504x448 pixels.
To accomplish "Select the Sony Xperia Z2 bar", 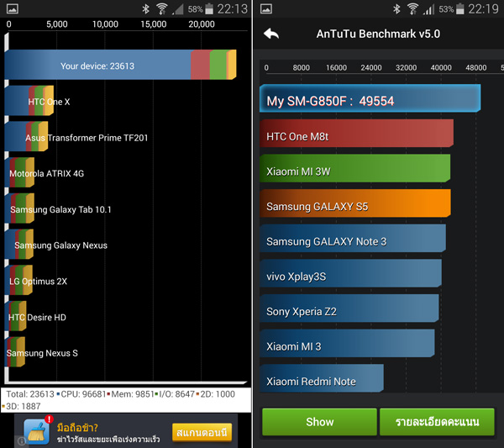I will 349,308.
